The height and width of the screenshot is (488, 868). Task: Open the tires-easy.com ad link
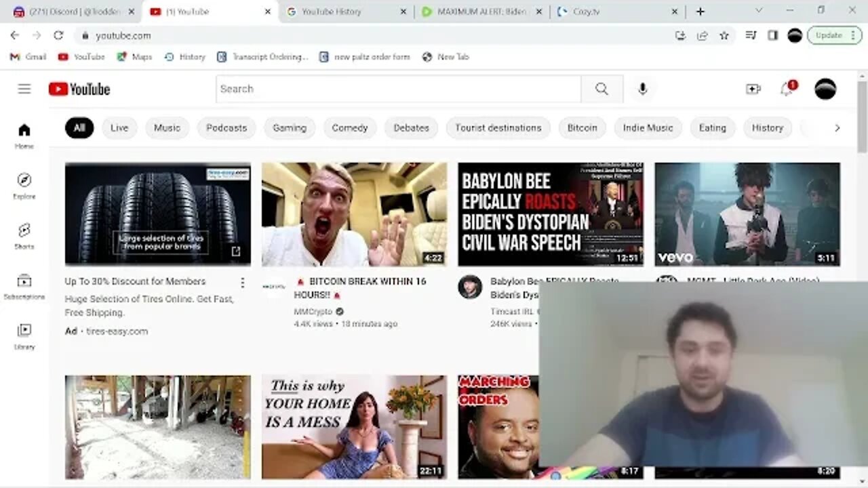117,331
